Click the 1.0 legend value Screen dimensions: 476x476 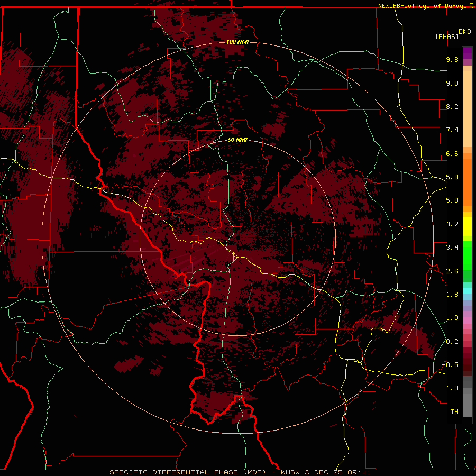coord(452,318)
